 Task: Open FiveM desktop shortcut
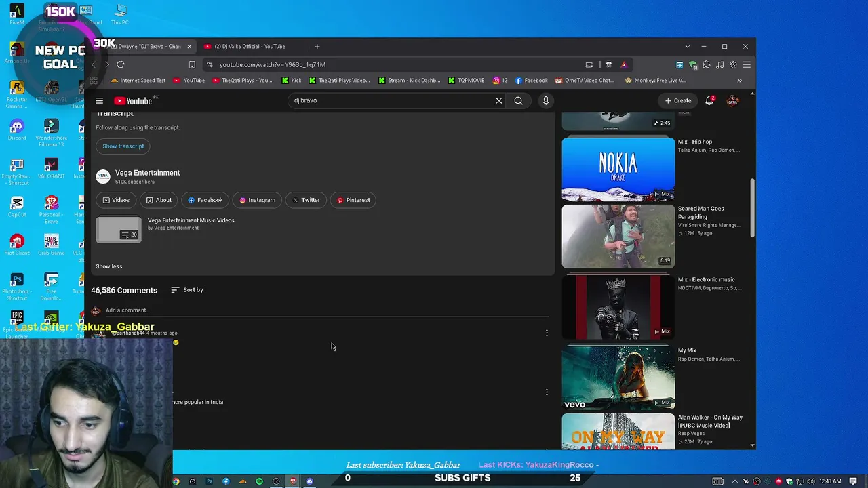pos(17,14)
